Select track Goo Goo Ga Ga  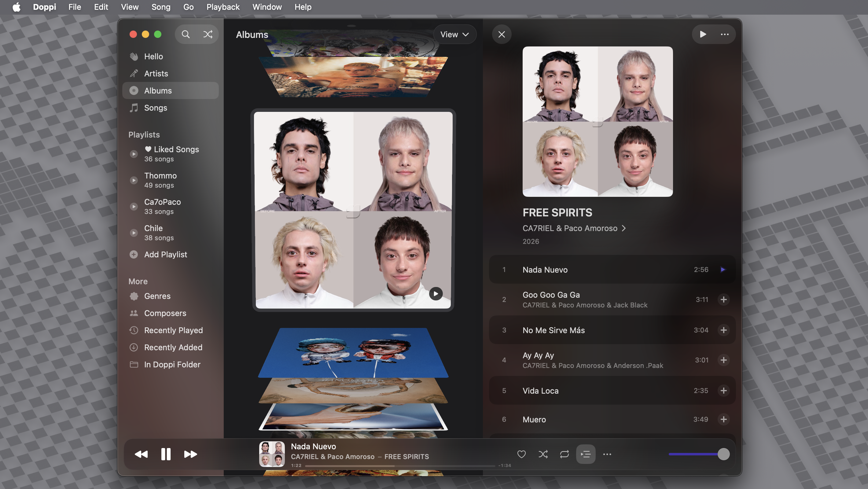tap(612, 300)
